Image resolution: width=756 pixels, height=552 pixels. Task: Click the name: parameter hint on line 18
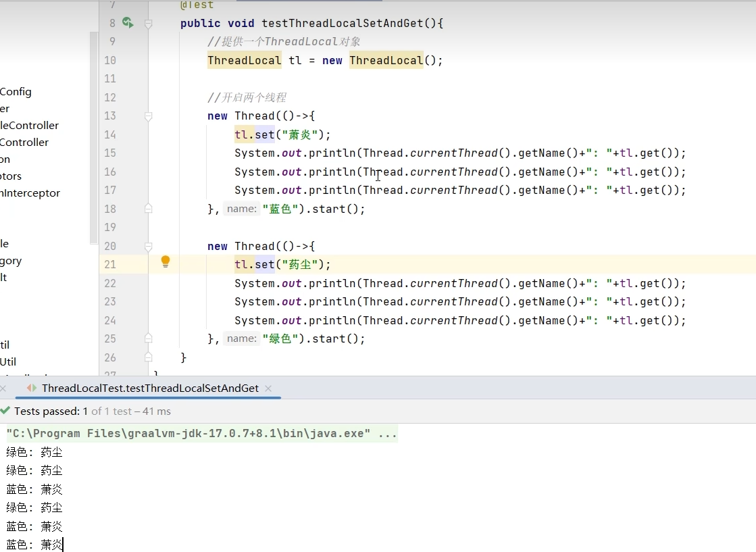click(242, 209)
